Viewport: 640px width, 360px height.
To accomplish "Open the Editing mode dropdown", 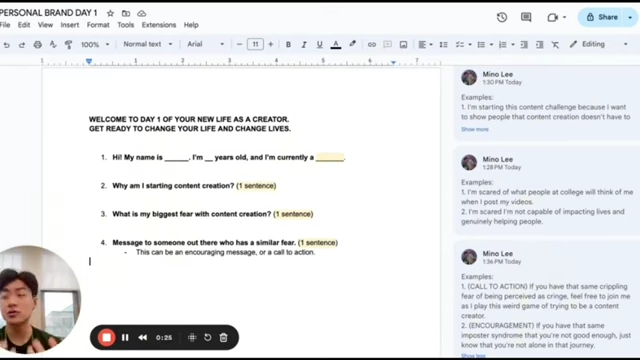I will (598, 44).
